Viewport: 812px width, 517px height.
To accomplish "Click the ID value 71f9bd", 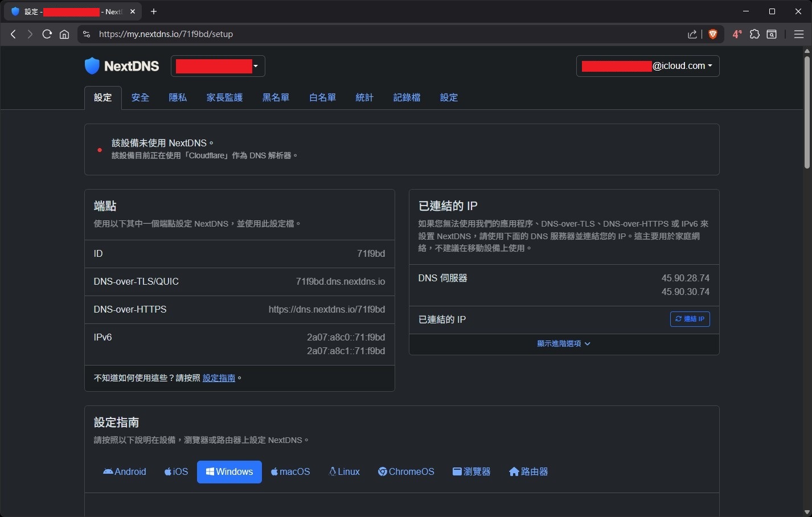I will (371, 253).
